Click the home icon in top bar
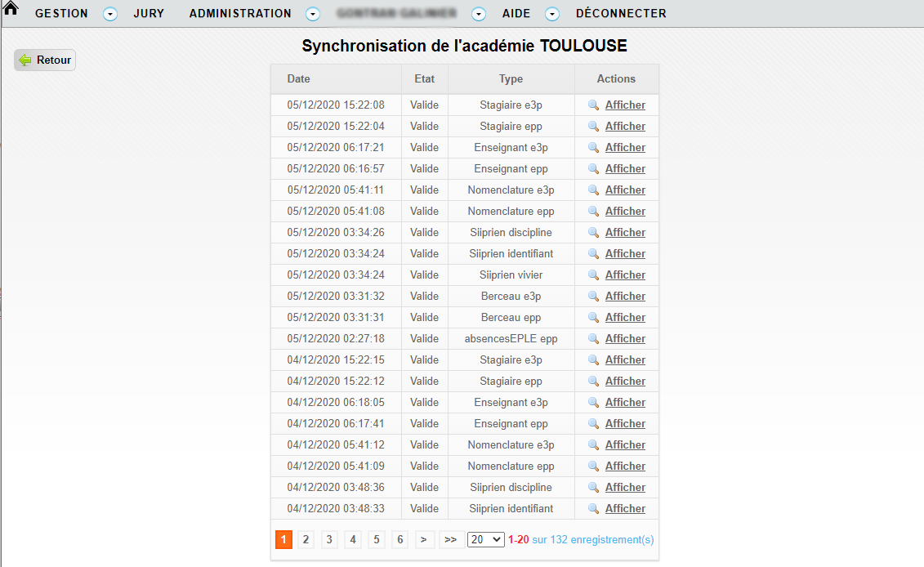 click(11, 10)
